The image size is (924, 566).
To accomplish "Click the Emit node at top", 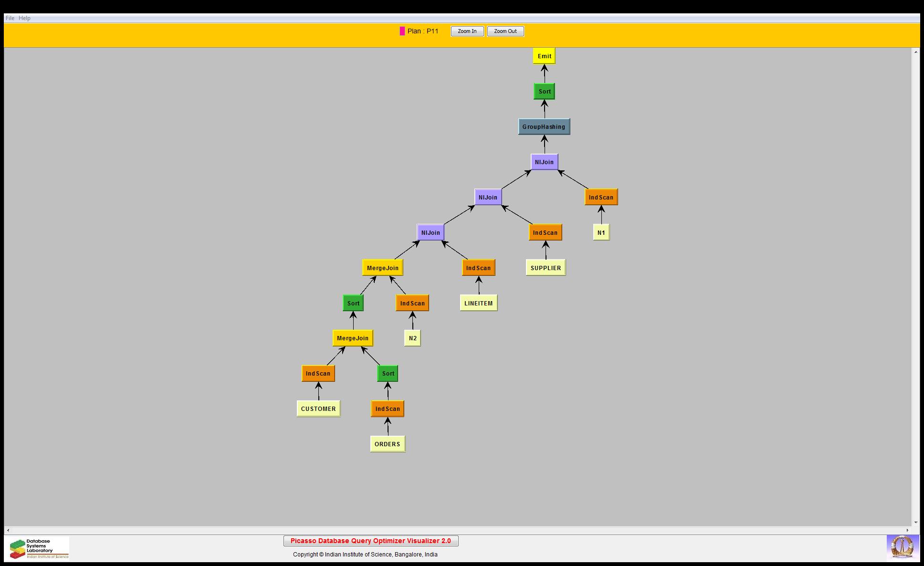I will 544,56.
